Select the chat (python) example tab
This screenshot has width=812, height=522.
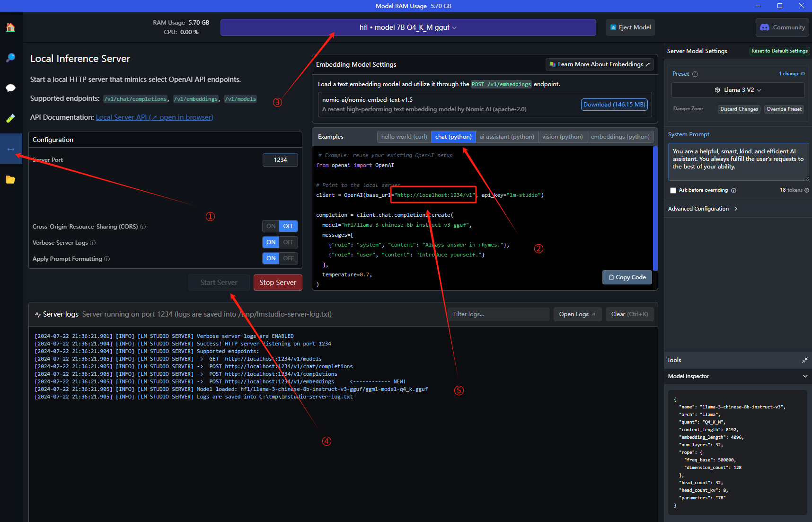click(x=453, y=137)
